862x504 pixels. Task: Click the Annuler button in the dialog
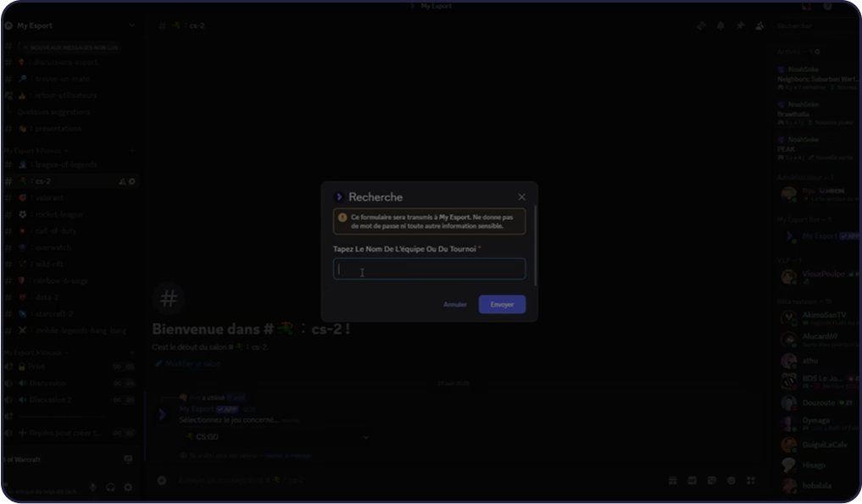coord(454,304)
